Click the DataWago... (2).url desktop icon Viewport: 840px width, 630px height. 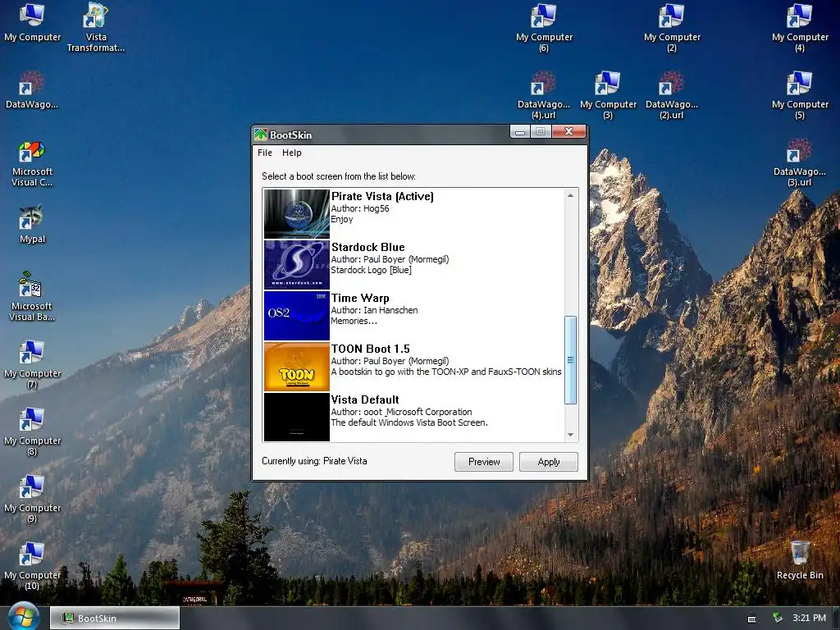[x=672, y=95]
